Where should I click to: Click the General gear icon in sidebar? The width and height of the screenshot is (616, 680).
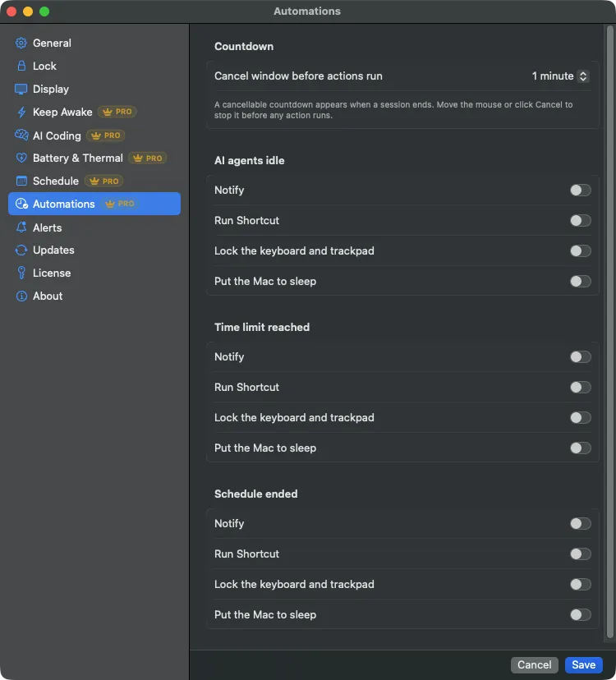[21, 43]
